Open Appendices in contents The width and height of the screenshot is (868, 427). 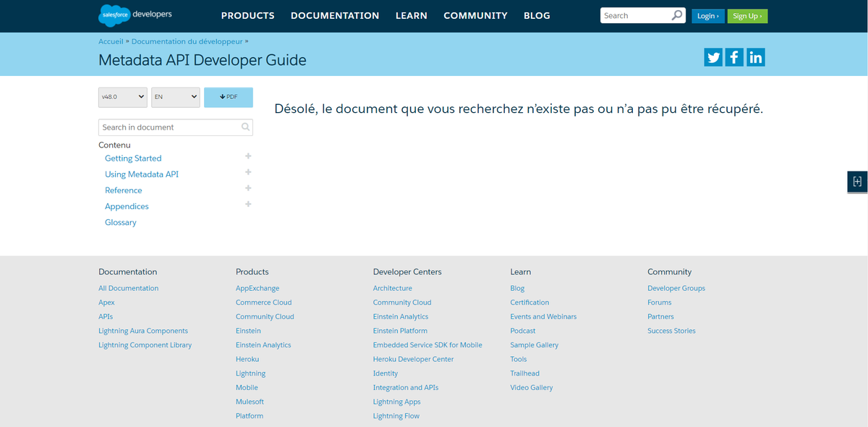pos(127,206)
